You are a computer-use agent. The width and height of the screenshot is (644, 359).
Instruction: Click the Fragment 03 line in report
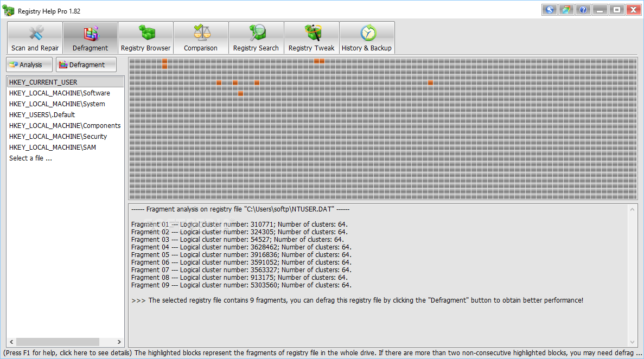(238, 240)
